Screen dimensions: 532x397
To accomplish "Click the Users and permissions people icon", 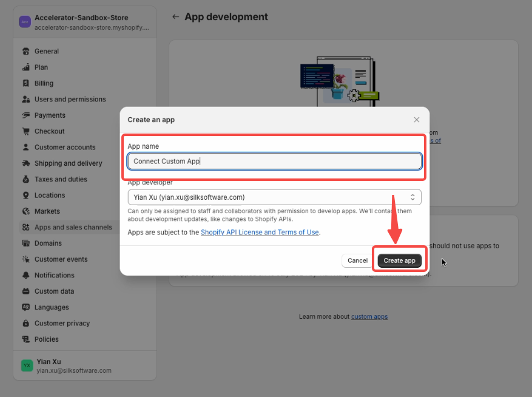I will [x=26, y=99].
